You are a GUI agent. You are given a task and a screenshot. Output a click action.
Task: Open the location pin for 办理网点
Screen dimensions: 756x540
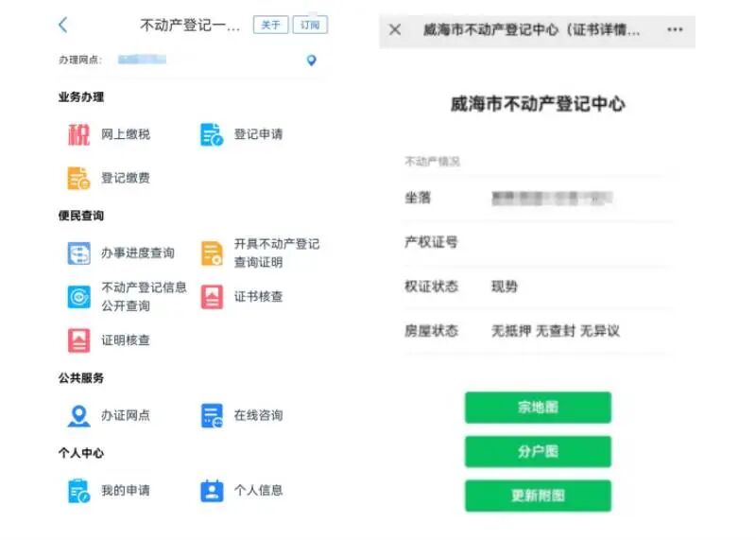(x=312, y=61)
